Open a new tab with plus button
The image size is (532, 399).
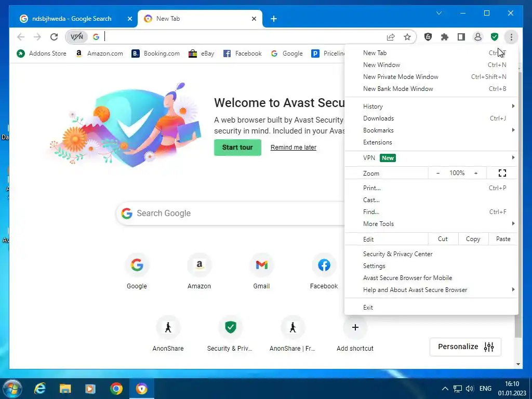point(274,19)
